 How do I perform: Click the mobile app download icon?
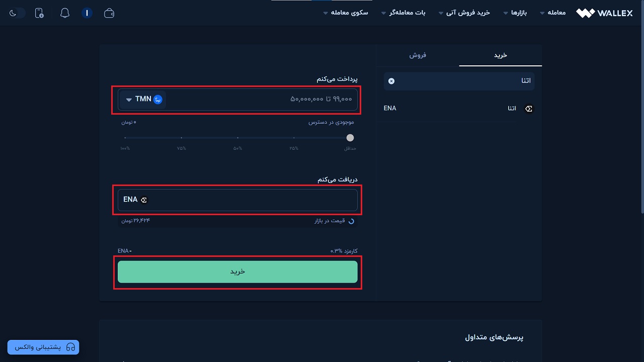point(39,13)
